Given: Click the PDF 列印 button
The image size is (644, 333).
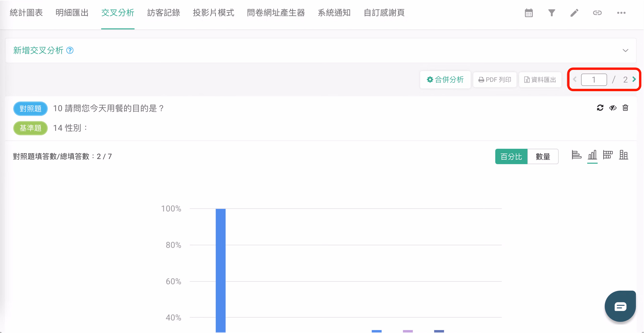Looking at the screenshot, I should 495,80.
